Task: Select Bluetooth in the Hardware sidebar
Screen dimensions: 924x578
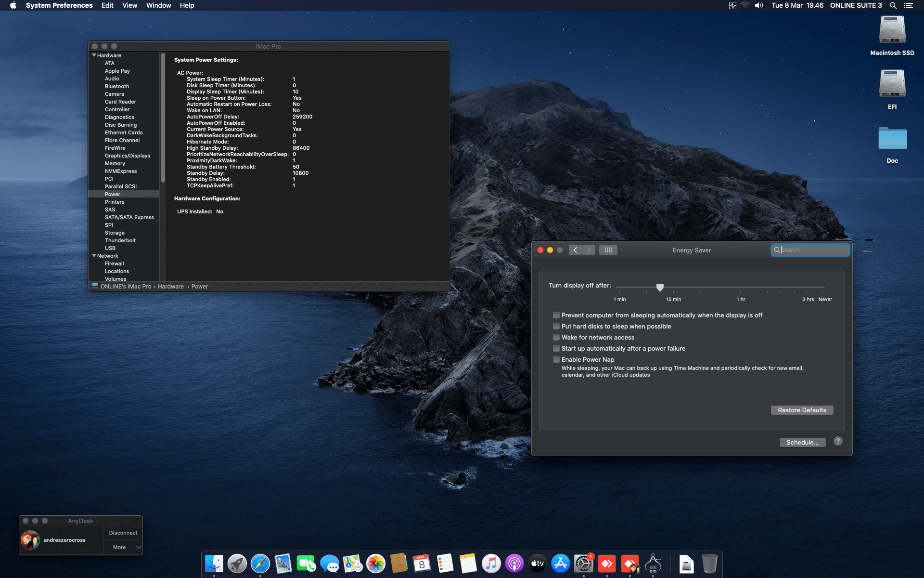Action: (116, 86)
